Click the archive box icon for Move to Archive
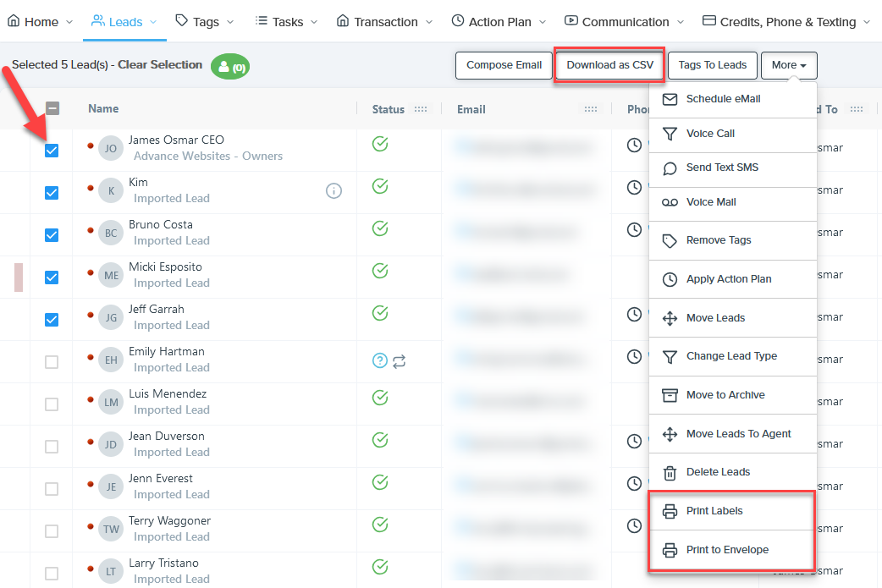 pos(670,395)
